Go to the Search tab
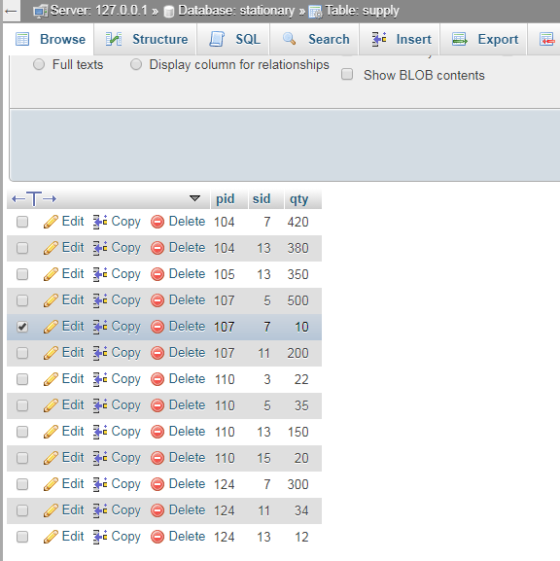The height and width of the screenshot is (561, 560). tap(316, 39)
